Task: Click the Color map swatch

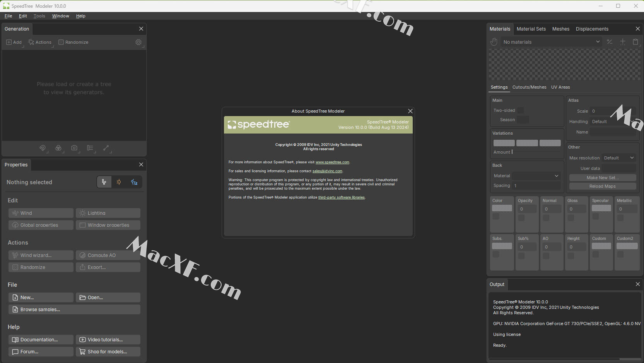Action: 502,208
